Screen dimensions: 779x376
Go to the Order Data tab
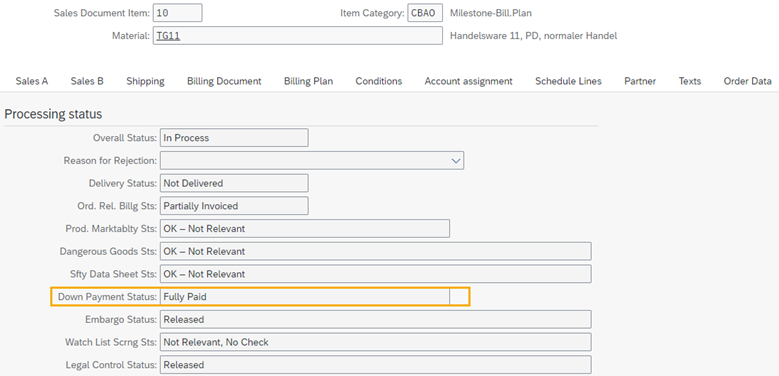click(x=748, y=81)
